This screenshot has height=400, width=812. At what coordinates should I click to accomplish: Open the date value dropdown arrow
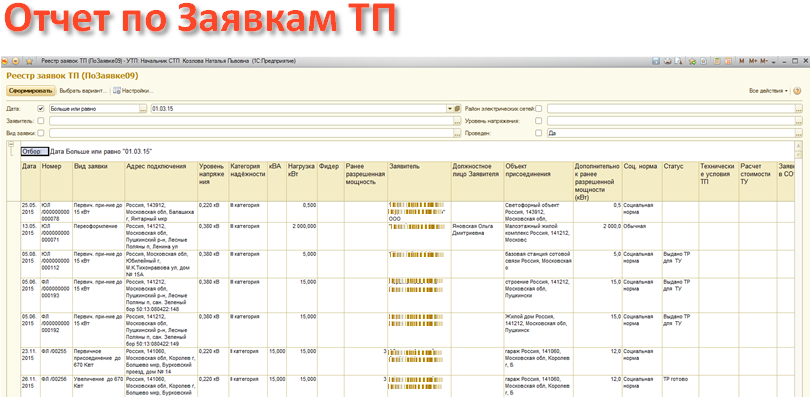pos(448,108)
